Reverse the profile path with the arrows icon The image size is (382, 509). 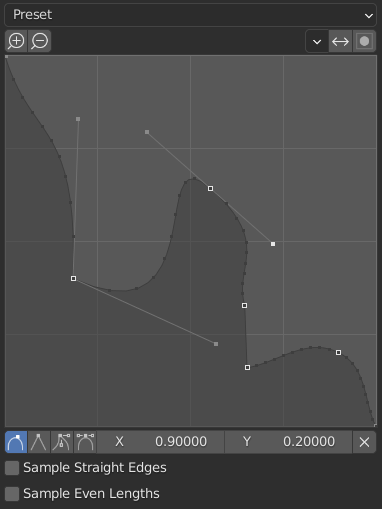[x=340, y=41]
